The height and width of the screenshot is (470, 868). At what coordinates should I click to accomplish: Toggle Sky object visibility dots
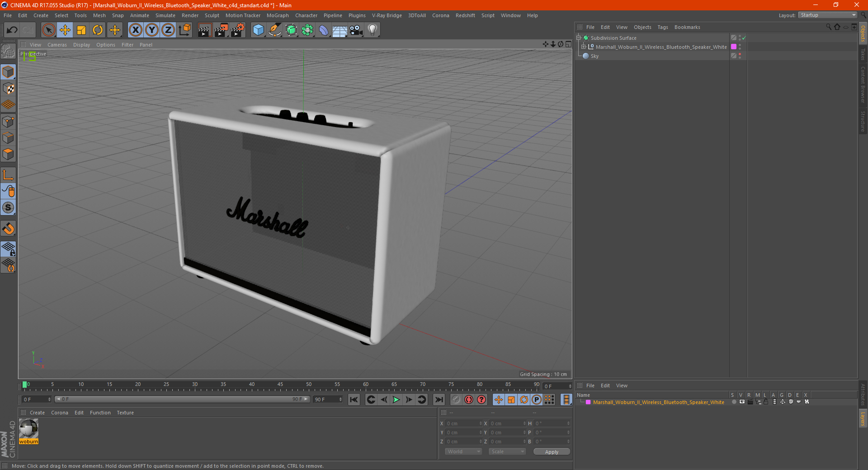[740, 56]
